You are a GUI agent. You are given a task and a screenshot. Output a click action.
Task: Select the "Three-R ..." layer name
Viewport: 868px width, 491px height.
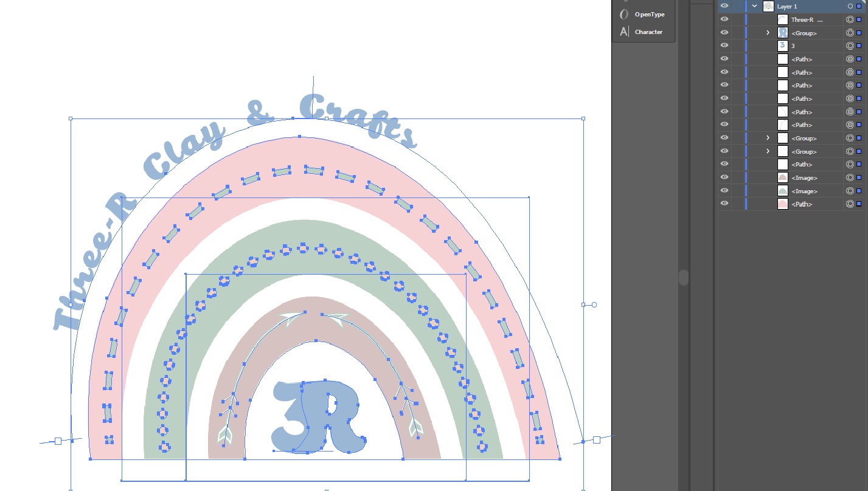[807, 19]
